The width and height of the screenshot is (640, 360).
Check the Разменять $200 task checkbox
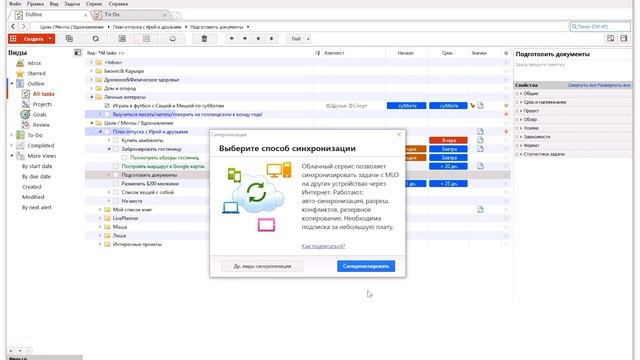pos(116,184)
